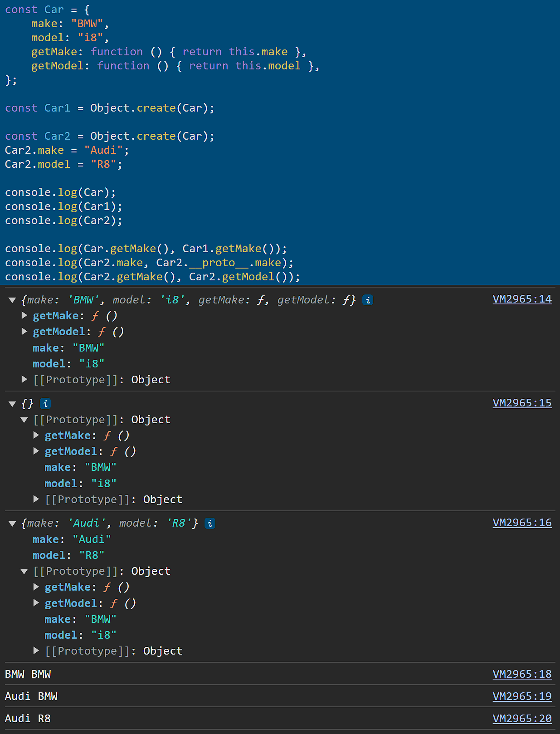Click the code line logging Car.getMake(), Car1.getMake()
The image size is (560, 734).
pos(146,249)
